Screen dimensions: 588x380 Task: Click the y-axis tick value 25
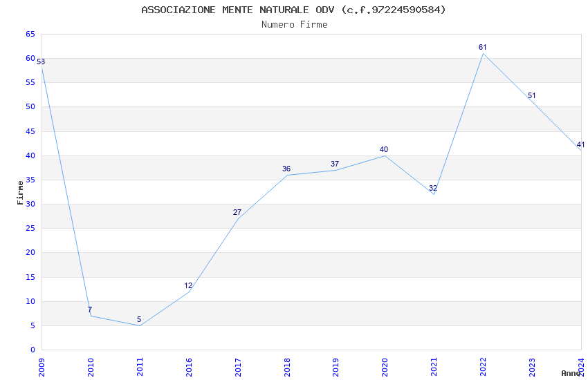[x=30, y=229]
